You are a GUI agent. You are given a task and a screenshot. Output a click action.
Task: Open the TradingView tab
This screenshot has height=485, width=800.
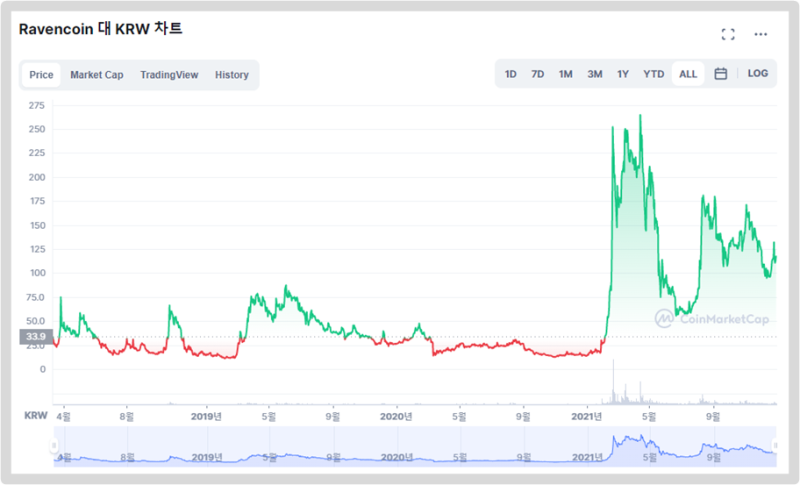click(169, 75)
